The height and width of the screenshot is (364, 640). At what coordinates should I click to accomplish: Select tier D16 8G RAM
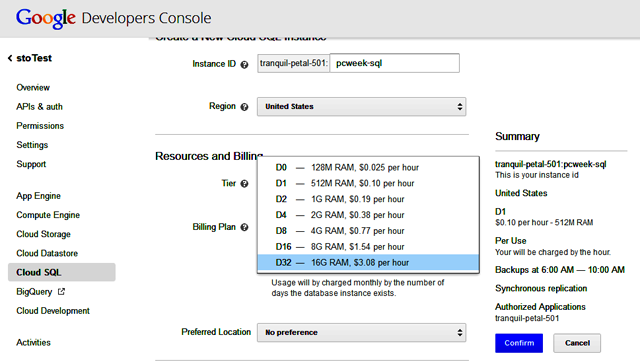(368, 247)
